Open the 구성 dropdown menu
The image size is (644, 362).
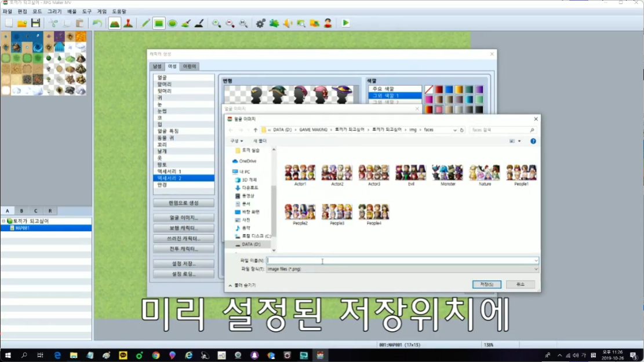pos(236,141)
